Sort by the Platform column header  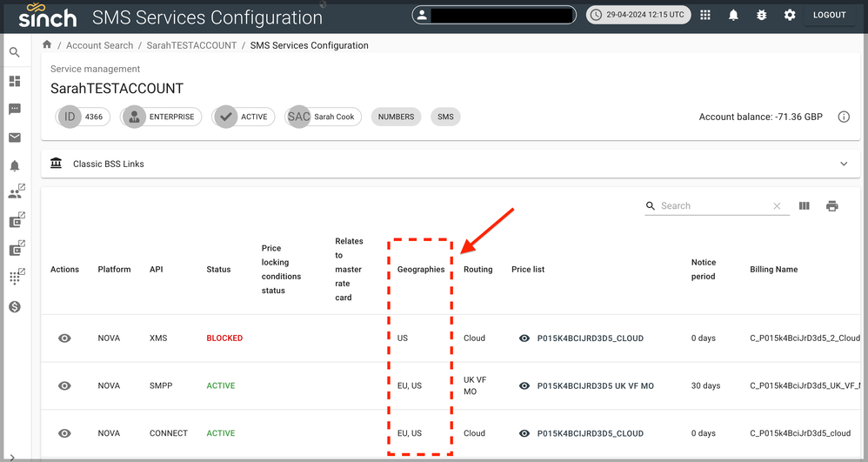tap(114, 269)
